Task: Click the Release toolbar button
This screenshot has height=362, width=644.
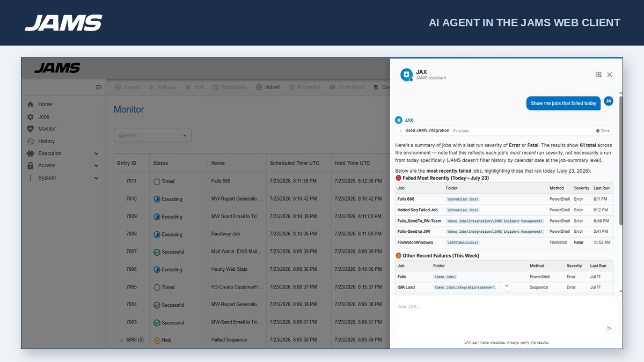Action: 162,87
